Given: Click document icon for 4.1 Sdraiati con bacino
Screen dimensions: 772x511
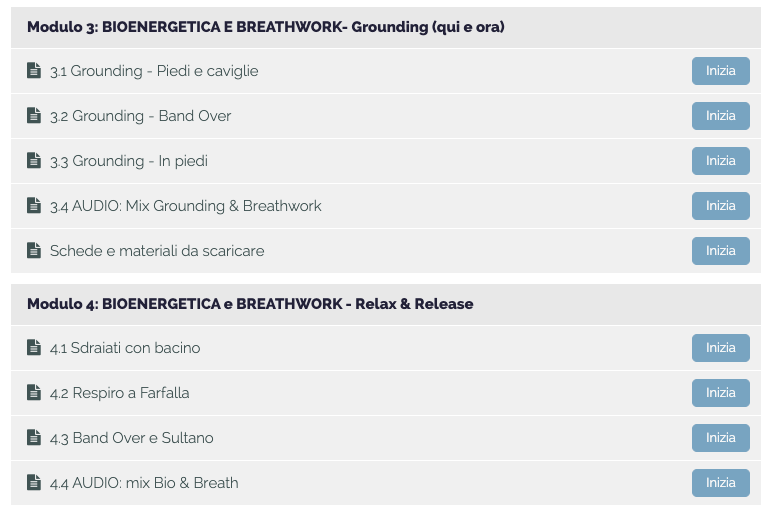Looking at the screenshot, I should pyautogui.click(x=33, y=347).
